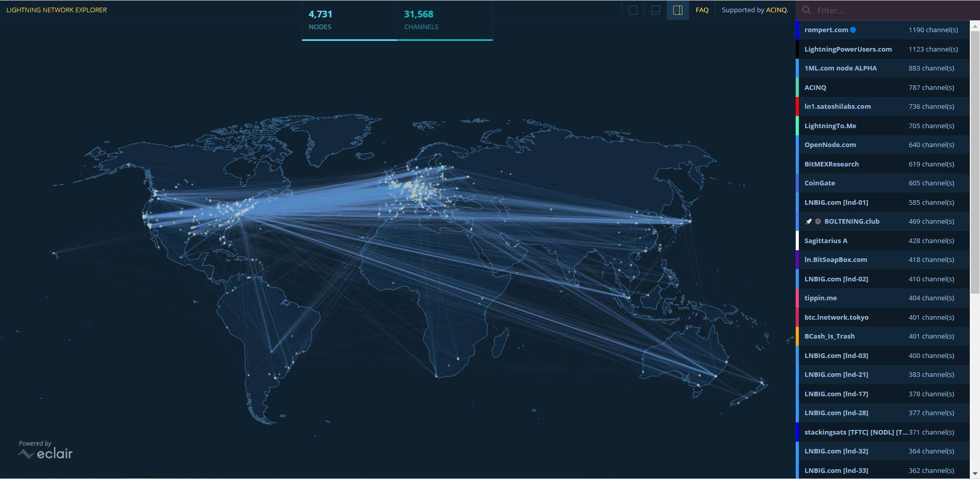Select the CoinGate node
Image resolution: width=980 pixels, height=479 pixels.
click(883, 183)
